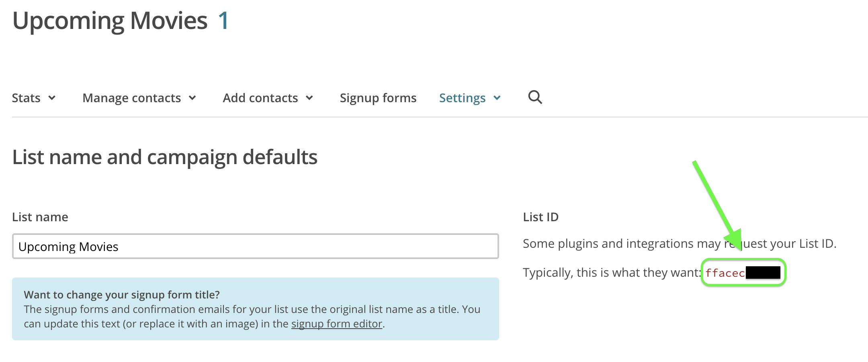
Task: Choose the Add contacts menu label
Action: 260,98
